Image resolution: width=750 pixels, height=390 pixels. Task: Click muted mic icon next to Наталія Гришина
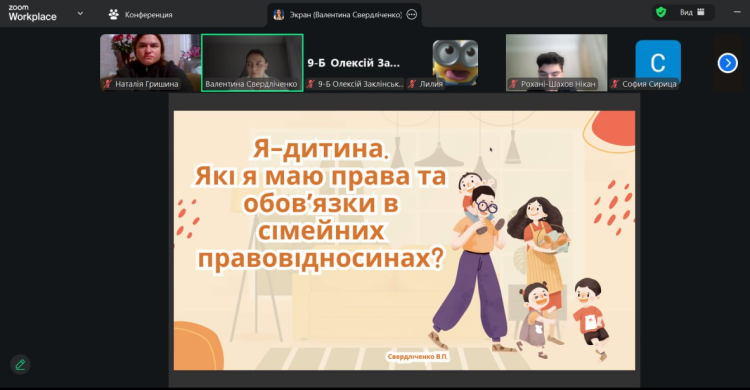click(108, 84)
